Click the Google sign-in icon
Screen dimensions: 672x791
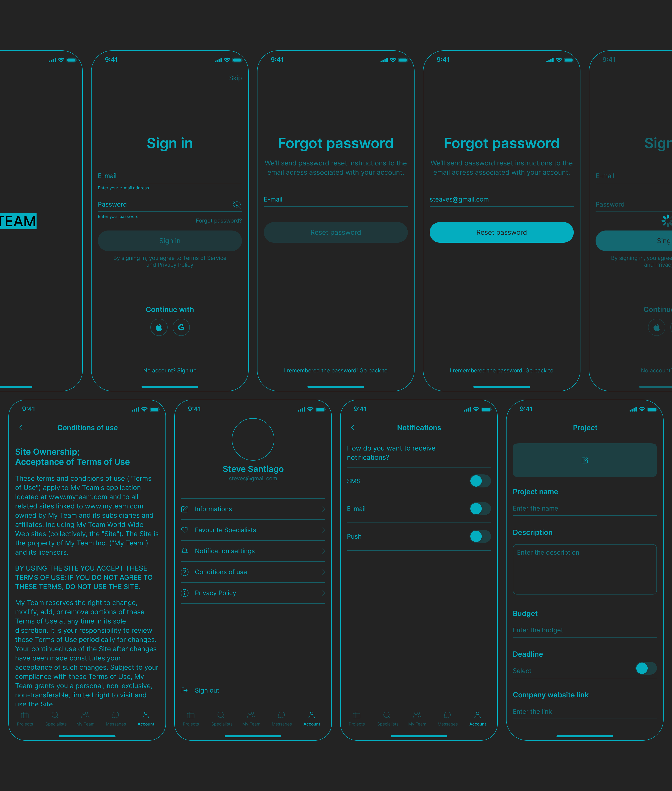181,327
